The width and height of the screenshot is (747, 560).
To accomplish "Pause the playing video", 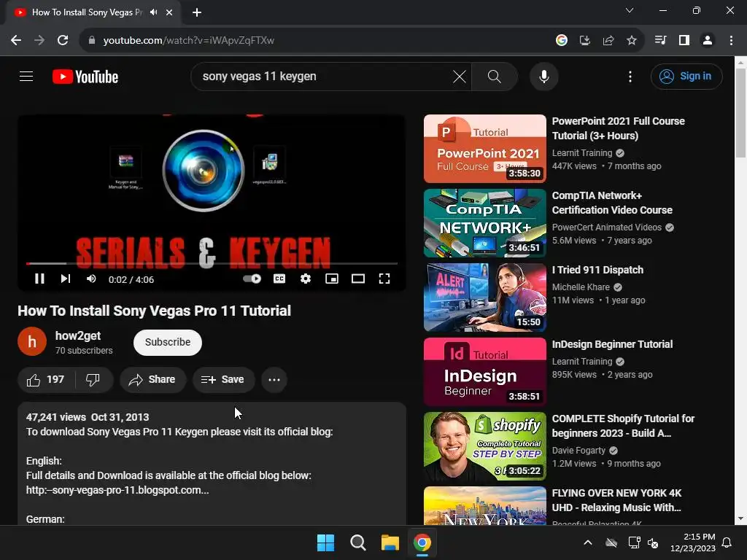I will tap(39, 279).
